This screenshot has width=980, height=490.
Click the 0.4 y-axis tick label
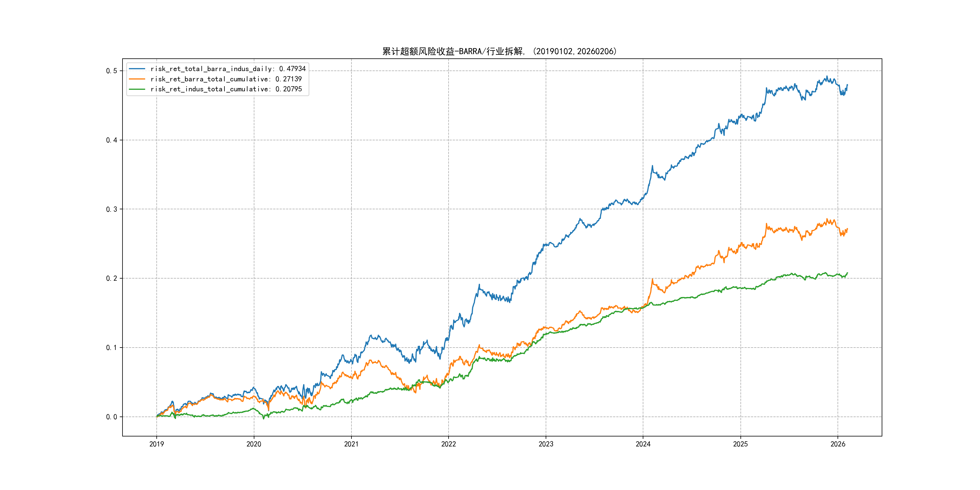pyautogui.click(x=112, y=140)
